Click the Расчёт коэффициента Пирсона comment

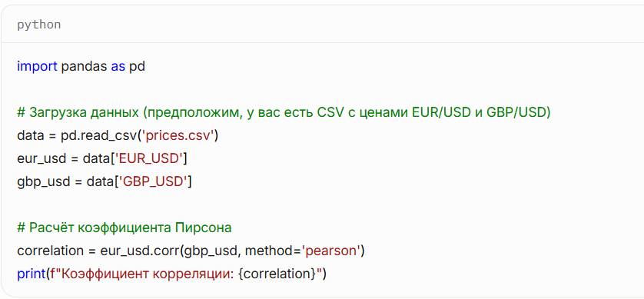pyautogui.click(x=124, y=227)
